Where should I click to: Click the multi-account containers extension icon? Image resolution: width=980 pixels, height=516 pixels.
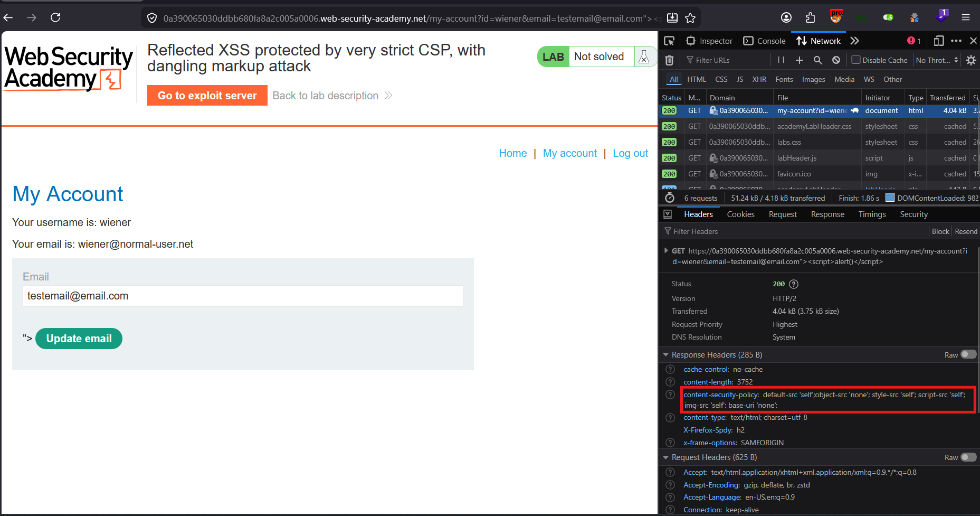click(x=915, y=18)
